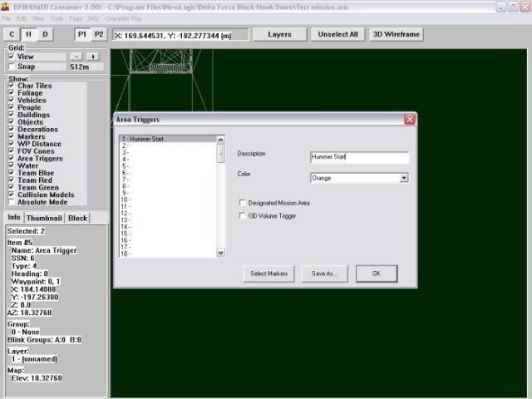Click the trigger list scroll-up arrow

click(x=220, y=140)
